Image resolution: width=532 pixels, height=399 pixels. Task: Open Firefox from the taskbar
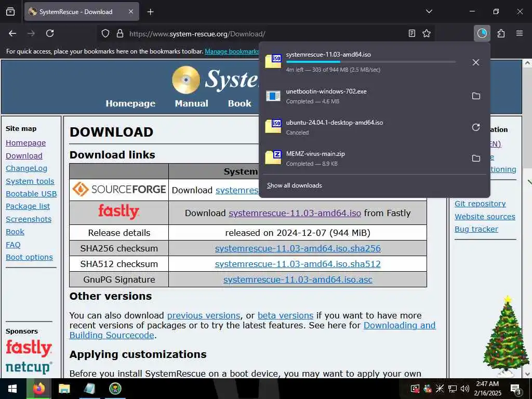tap(39, 389)
